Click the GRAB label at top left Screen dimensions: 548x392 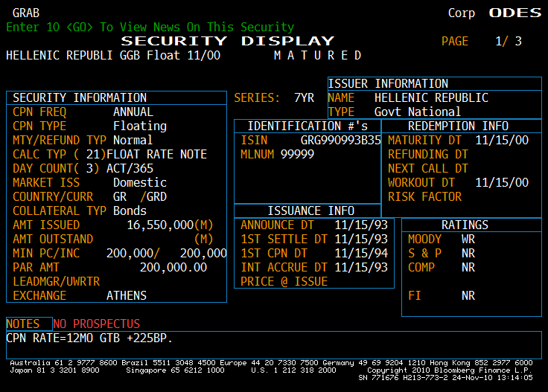26,13
